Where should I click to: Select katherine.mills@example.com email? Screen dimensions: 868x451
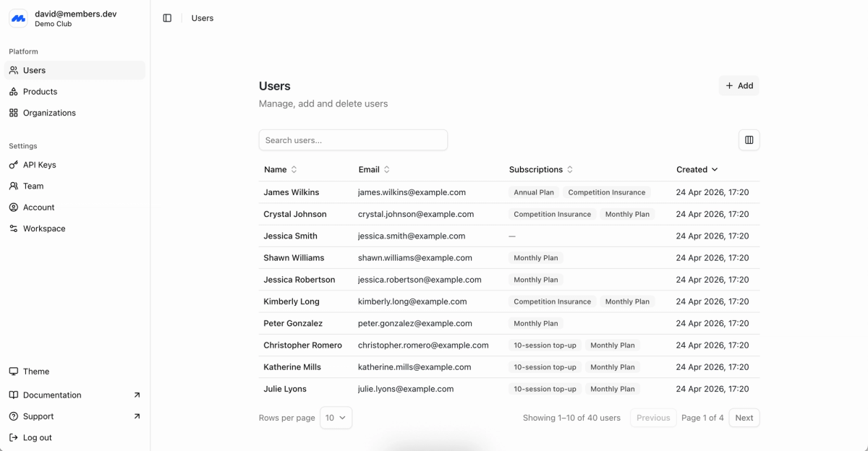(414, 367)
